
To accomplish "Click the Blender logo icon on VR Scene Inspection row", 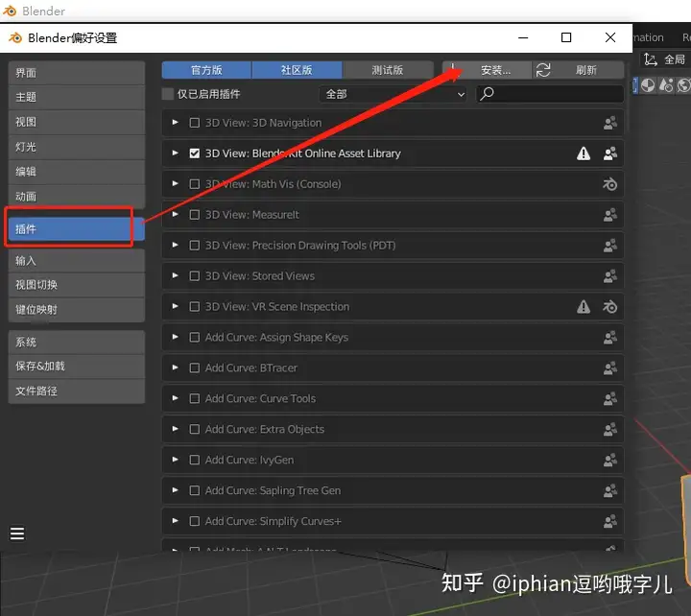I will pos(610,307).
